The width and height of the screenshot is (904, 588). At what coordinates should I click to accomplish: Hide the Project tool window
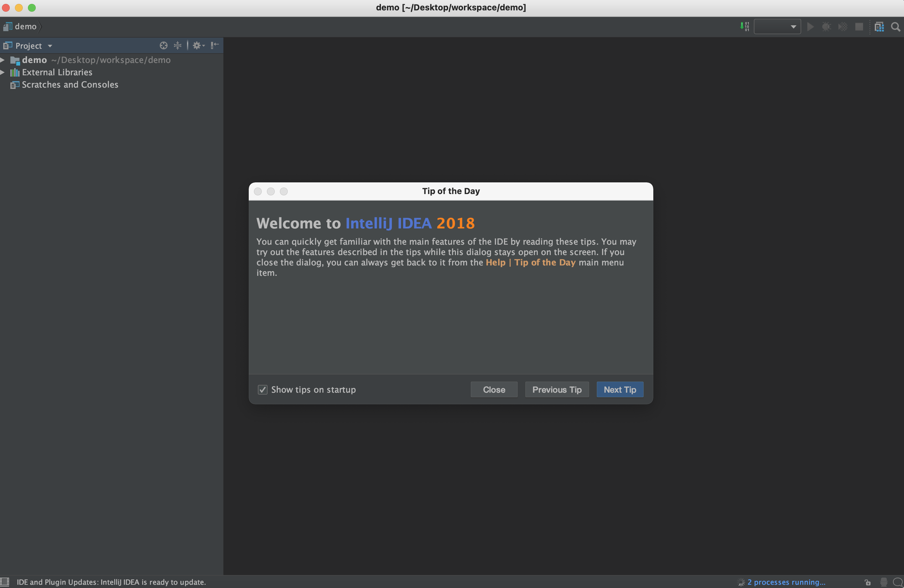pyautogui.click(x=215, y=45)
